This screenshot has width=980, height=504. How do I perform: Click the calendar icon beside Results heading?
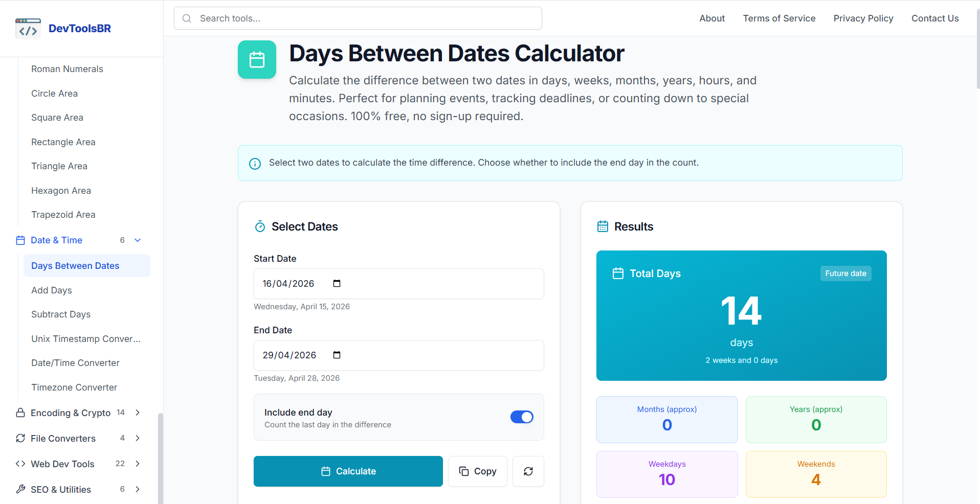[x=603, y=226]
